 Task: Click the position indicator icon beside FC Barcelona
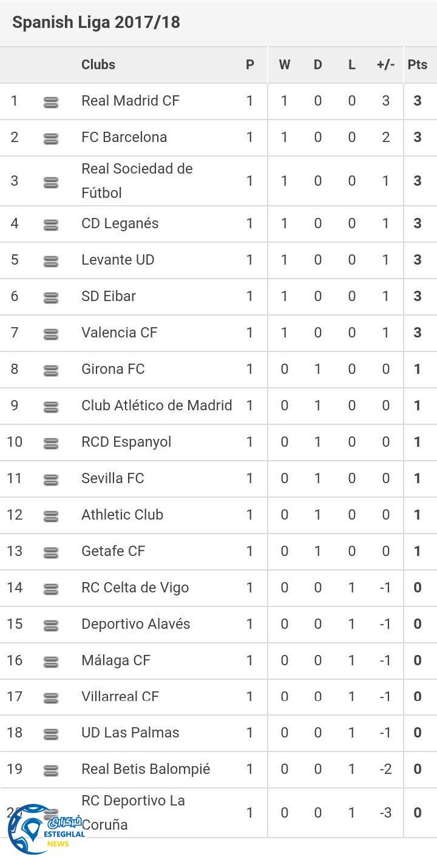click(x=51, y=139)
